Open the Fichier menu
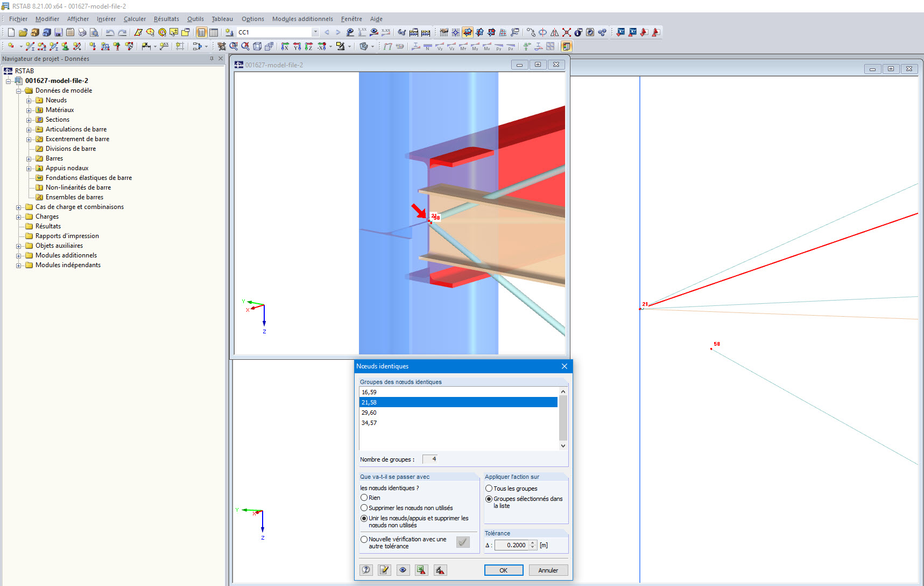924x586 pixels. click(x=18, y=19)
